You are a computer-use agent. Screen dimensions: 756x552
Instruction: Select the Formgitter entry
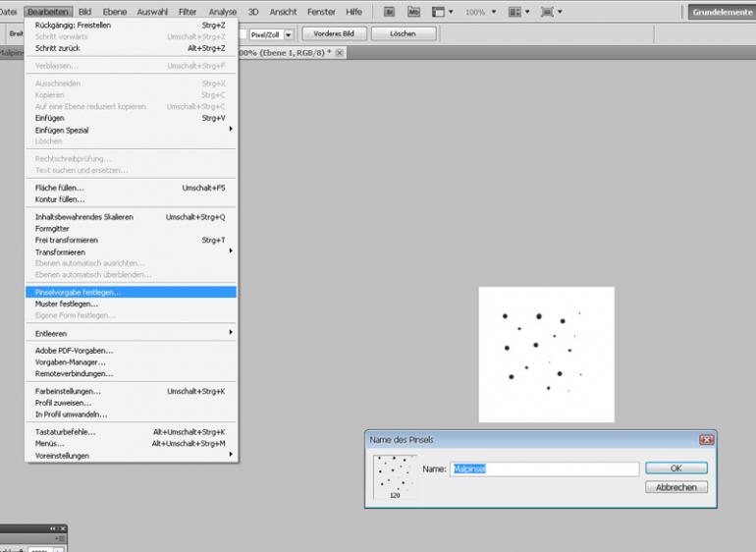tap(131, 229)
